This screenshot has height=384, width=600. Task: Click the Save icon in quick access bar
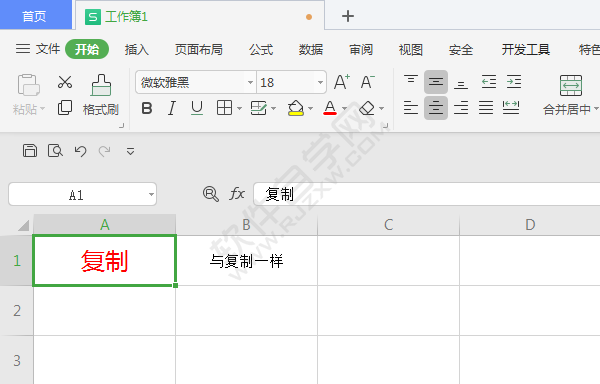(x=30, y=151)
